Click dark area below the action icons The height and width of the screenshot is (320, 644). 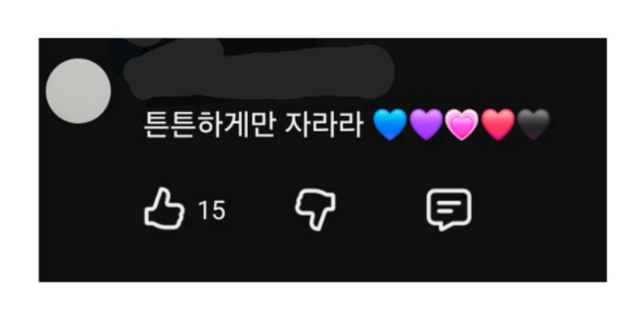322,258
